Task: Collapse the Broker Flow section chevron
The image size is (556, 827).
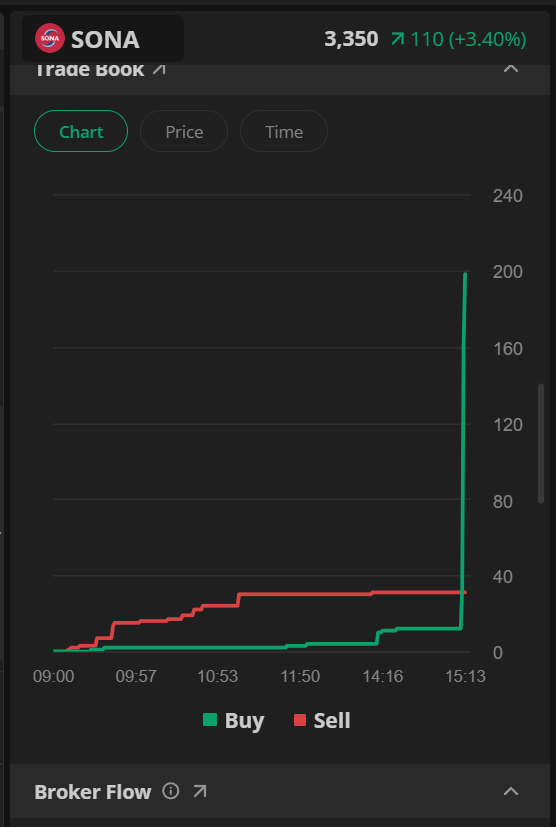Action: 511,791
